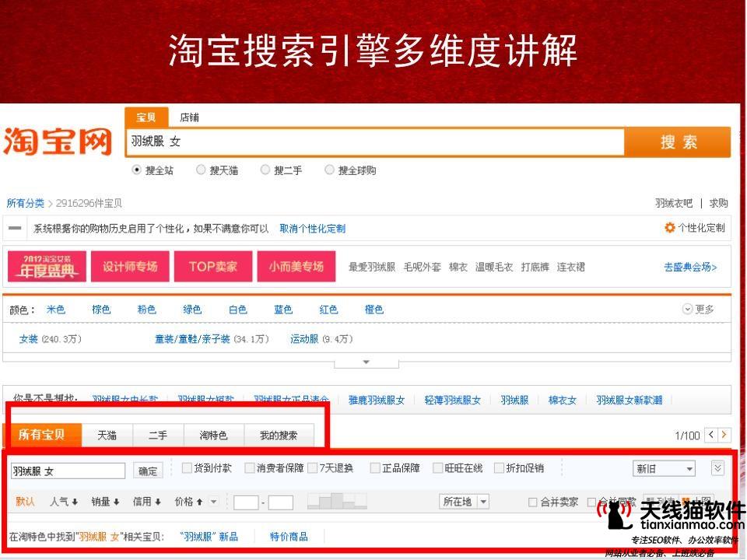Open the 我的搜索 results tab
Screen dimensions: 747x560
coord(279,436)
